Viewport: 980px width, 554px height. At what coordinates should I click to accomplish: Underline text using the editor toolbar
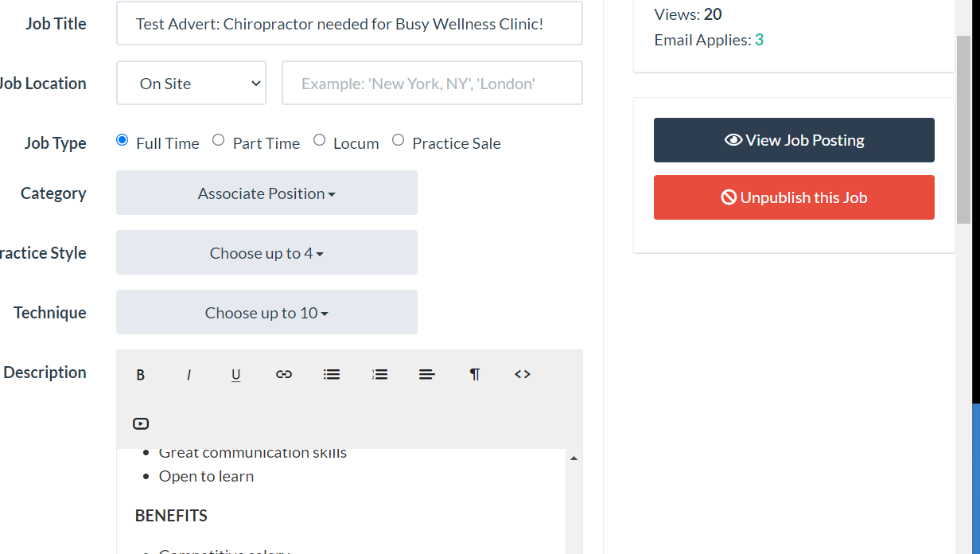[236, 374]
